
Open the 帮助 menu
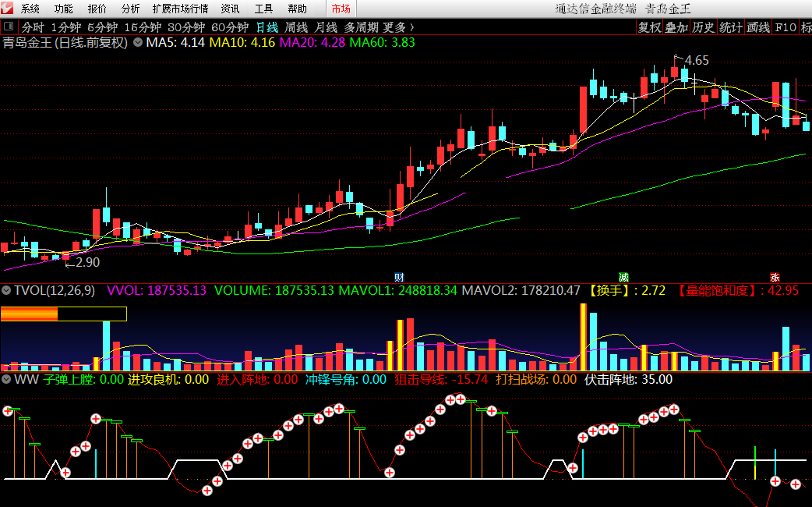pos(297,9)
